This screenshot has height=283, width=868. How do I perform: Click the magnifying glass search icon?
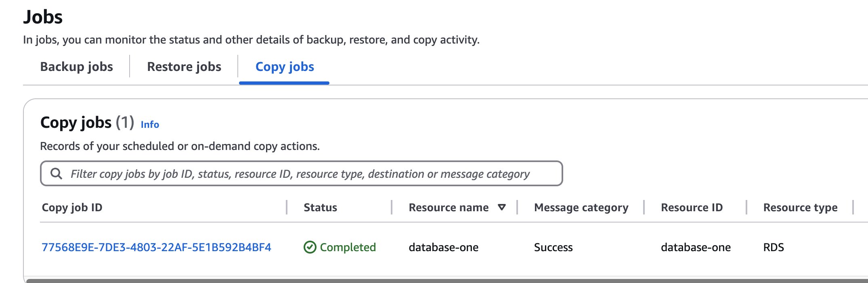[56, 174]
